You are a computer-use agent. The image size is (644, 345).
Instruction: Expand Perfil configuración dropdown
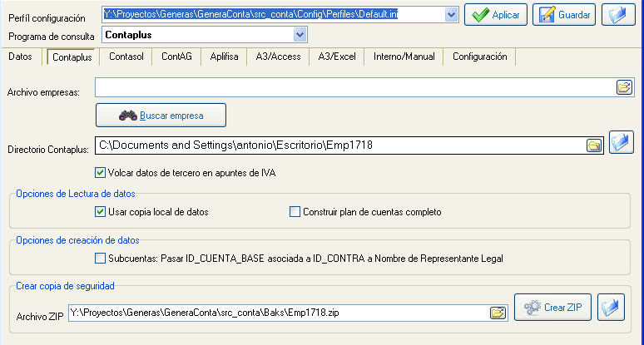[451, 15]
